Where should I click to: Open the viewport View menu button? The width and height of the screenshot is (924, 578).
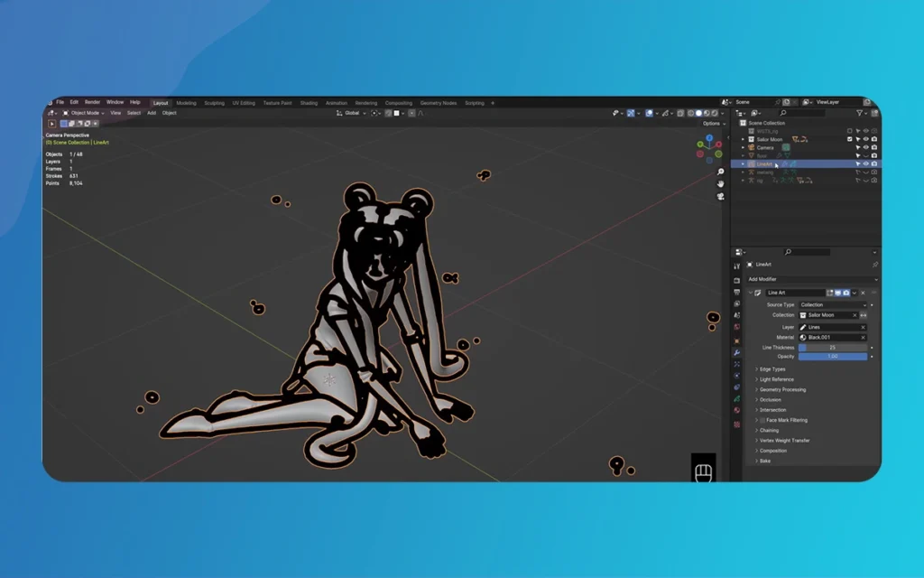(115, 113)
